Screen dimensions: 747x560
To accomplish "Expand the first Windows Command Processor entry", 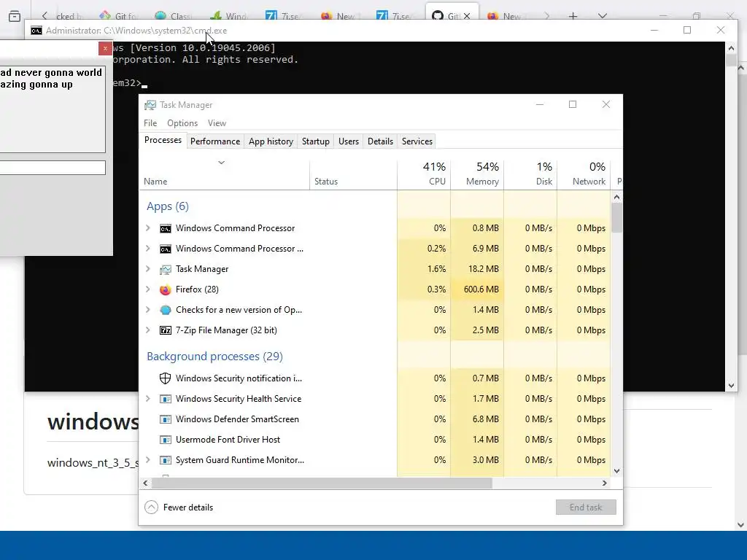I will tap(147, 228).
